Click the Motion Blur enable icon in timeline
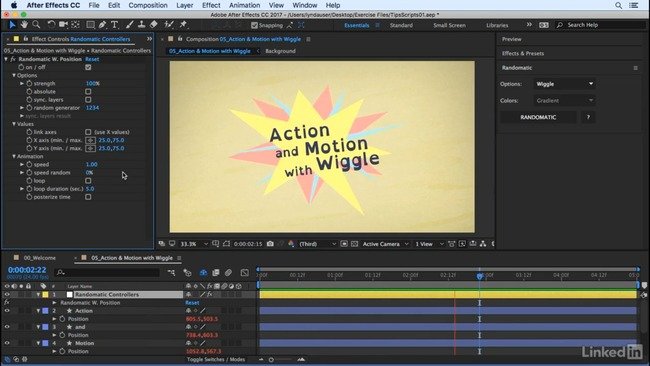 228,272
